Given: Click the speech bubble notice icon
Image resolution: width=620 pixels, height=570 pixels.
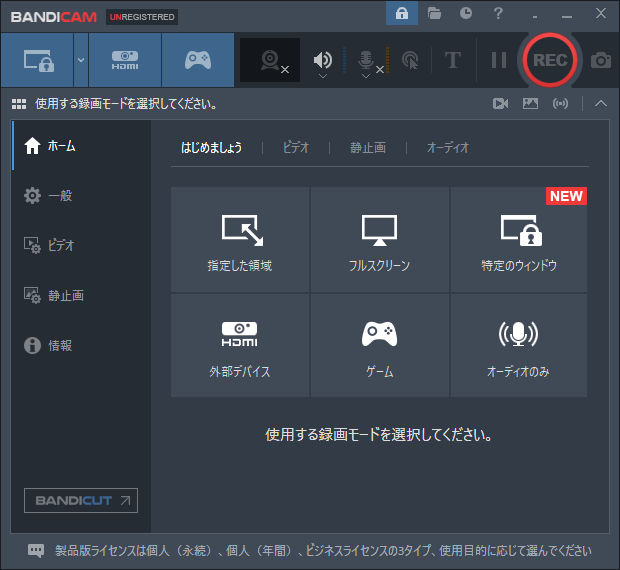Looking at the screenshot, I should point(36,550).
